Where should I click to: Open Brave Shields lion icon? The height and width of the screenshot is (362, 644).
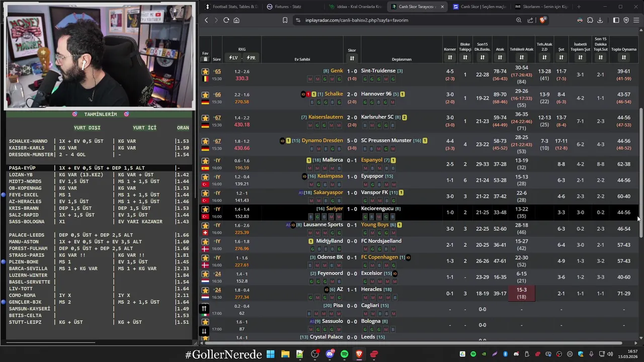(542, 20)
